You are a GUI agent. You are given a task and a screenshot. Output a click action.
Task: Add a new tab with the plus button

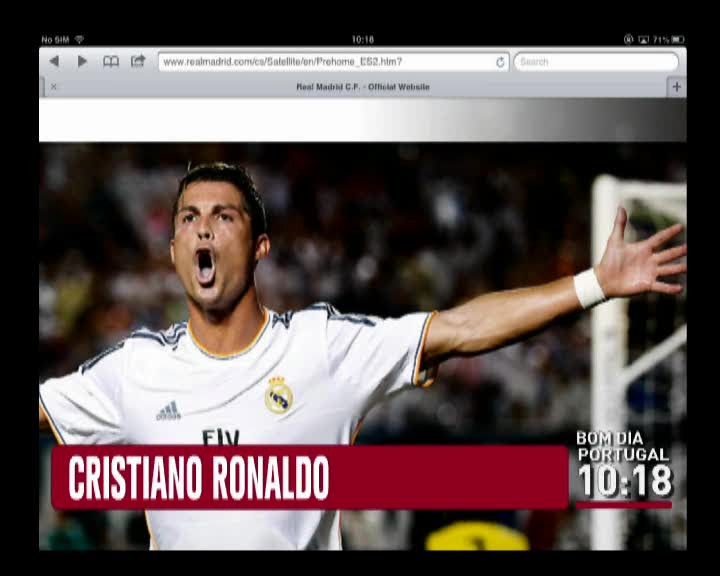[676, 87]
